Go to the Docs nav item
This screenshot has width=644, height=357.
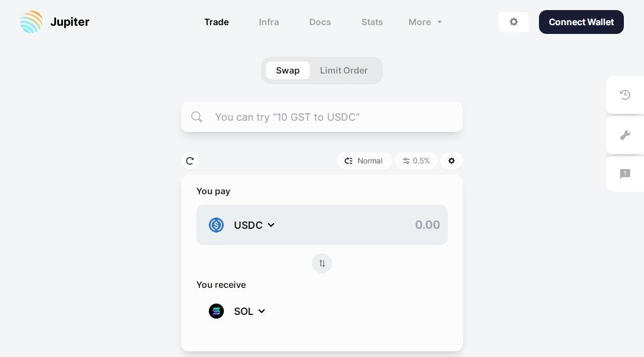pyautogui.click(x=320, y=22)
